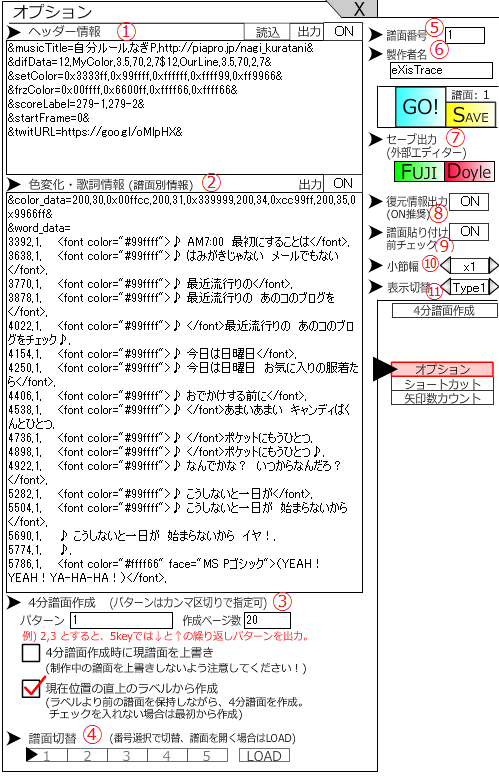Click the LOAD button
Viewport: 499px width, 778px height.
pos(264,756)
